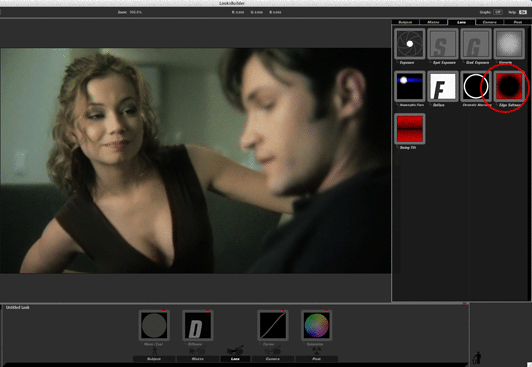Click the Post stage label in chain
Image resolution: width=532 pixels, height=367 pixels.
click(x=317, y=359)
